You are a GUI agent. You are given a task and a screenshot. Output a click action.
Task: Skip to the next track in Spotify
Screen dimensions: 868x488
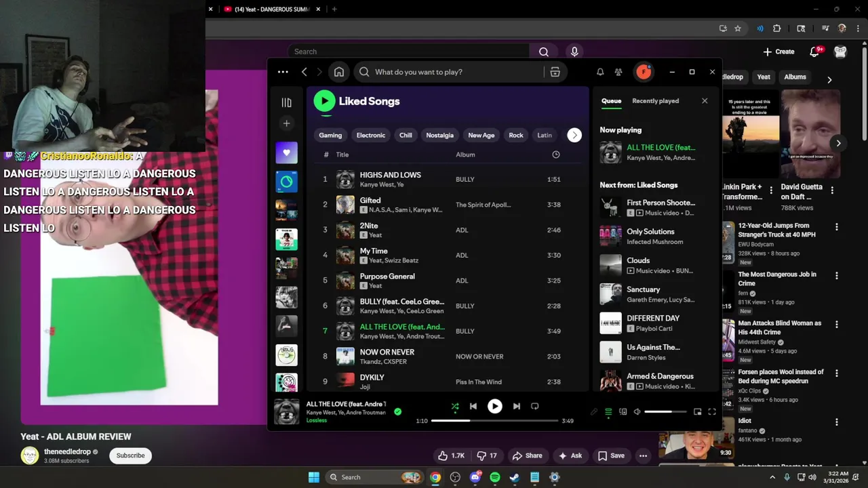[517, 406]
